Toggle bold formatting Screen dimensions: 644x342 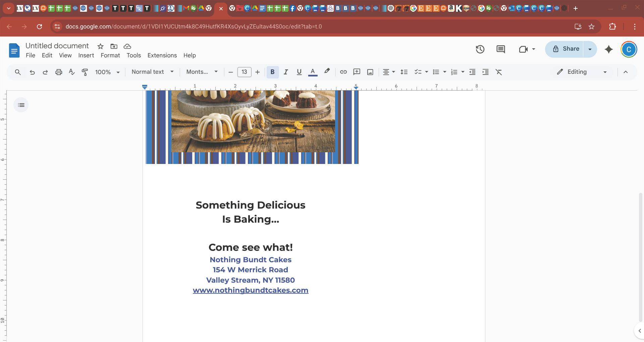coord(272,72)
